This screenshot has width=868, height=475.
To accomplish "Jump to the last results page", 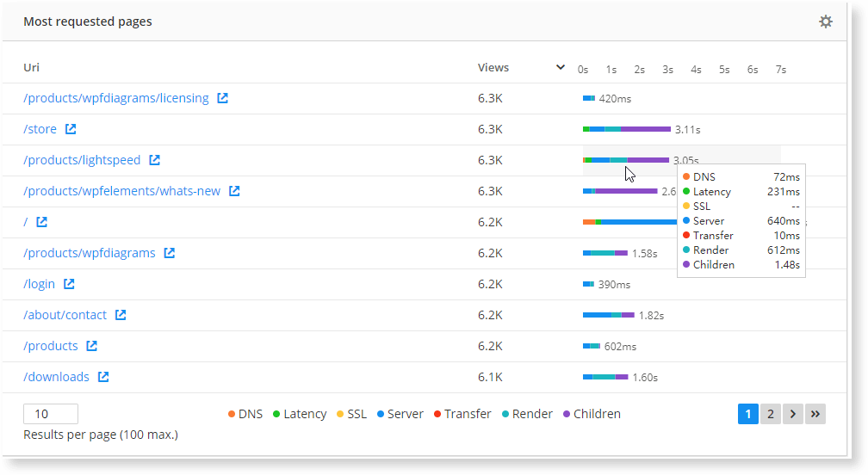I will pos(815,414).
